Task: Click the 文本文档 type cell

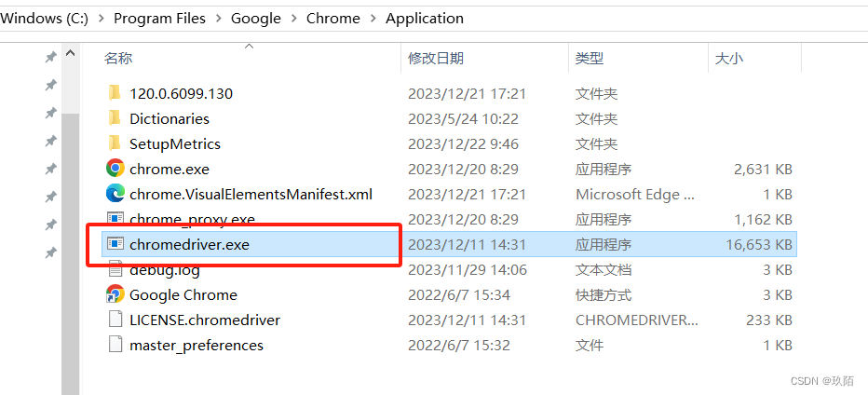Action: [604, 270]
